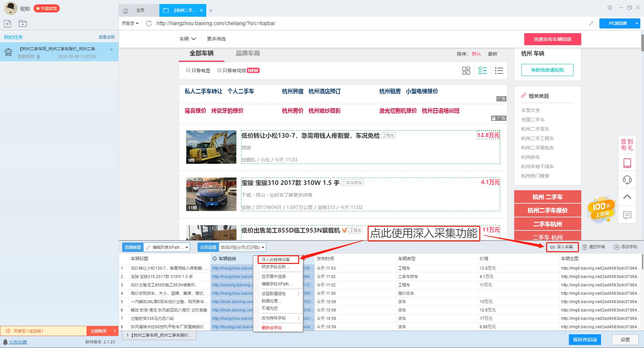Click the new folder icon

click(x=23, y=23)
